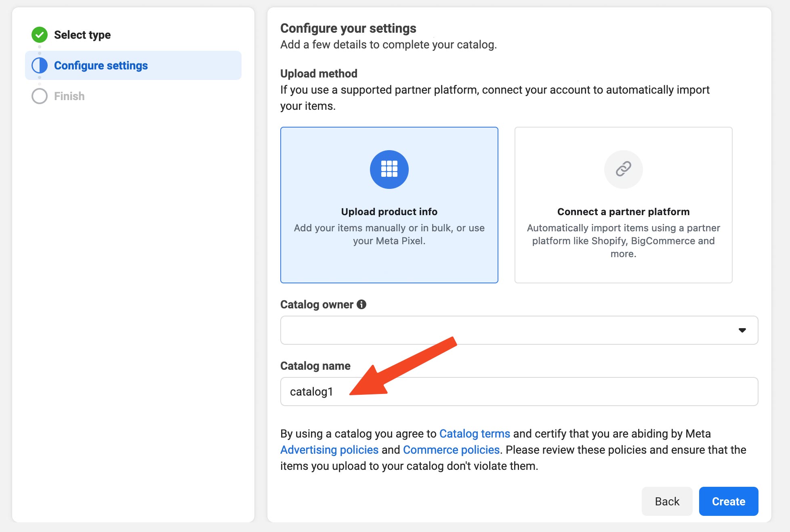Click the Upload product info title text

389,212
